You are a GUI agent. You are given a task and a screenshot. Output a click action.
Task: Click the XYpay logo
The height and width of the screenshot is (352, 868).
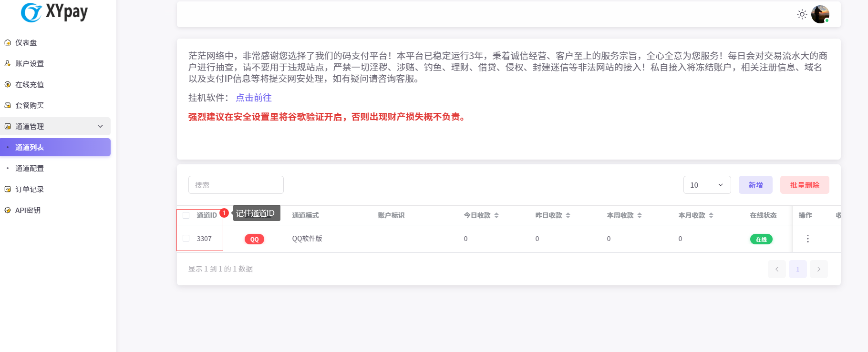click(x=54, y=12)
